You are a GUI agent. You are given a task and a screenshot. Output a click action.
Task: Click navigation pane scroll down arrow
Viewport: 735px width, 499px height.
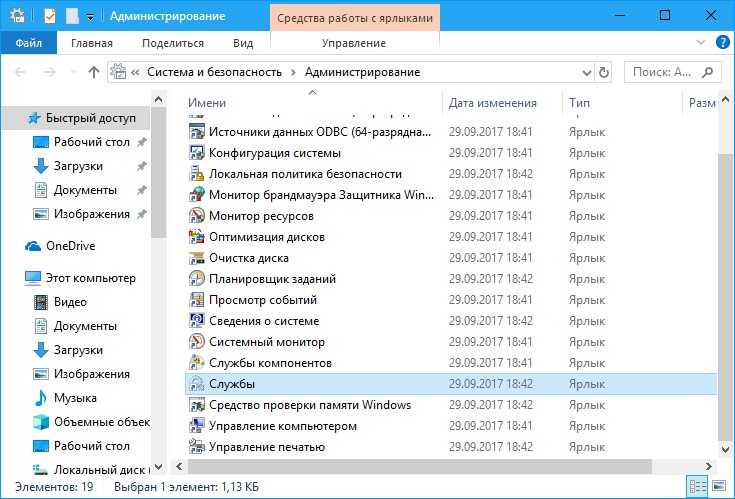tap(158, 467)
